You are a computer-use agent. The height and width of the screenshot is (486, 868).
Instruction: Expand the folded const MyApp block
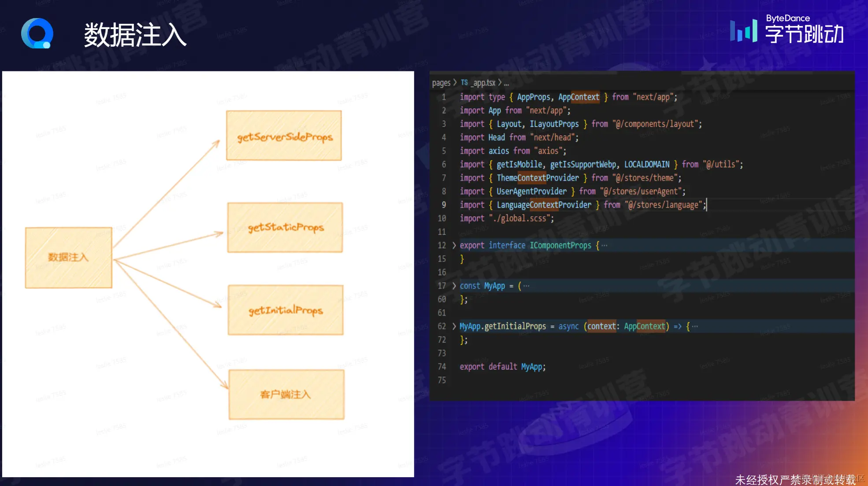(454, 286)
